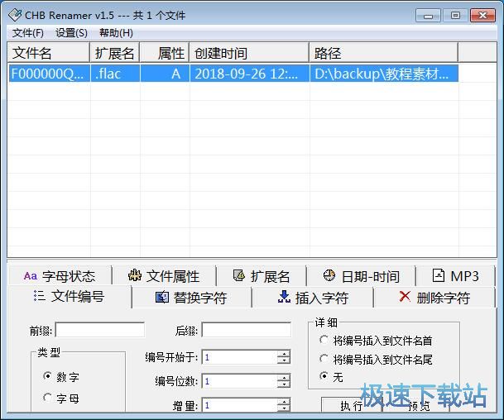Open the 设置(S) menu
The height and width of the screenshot is (420, 504).
[71, 33]
